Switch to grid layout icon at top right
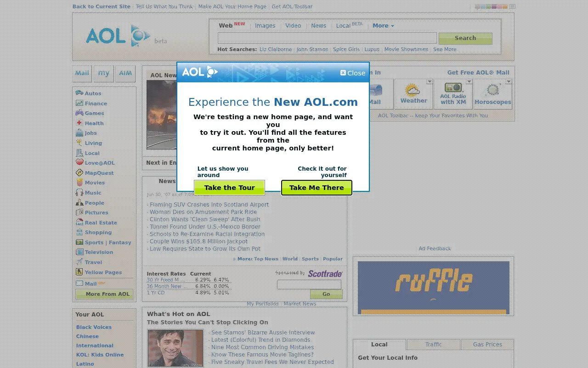The width and height of the screenshot is (588, 368). click(512, 6)
